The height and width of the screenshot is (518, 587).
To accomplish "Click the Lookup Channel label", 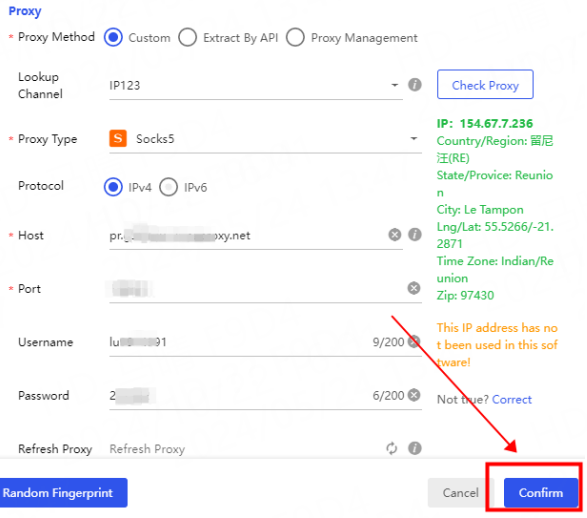I will click(40, 85).
